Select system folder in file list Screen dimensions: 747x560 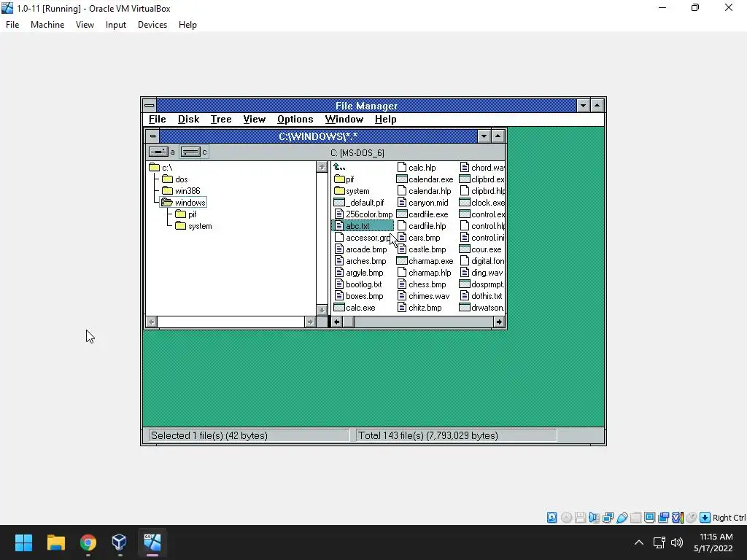pyautogui.click(x=352, y=191)
